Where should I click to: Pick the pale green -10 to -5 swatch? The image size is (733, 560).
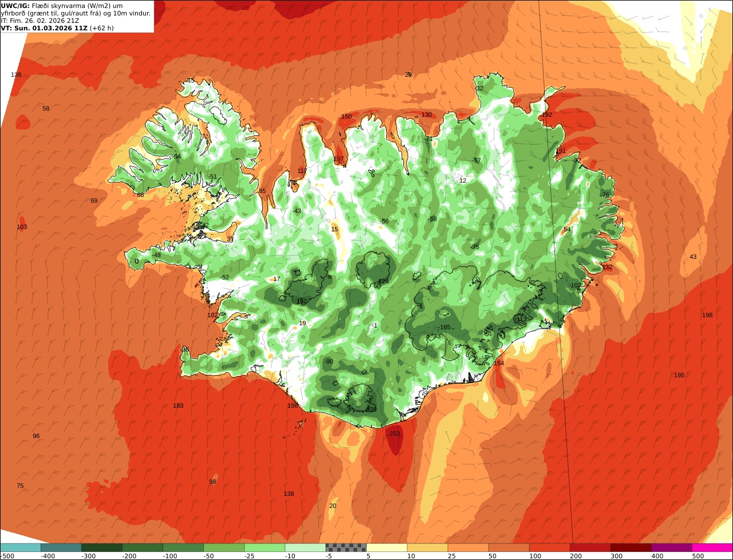[x=305, y=548]
